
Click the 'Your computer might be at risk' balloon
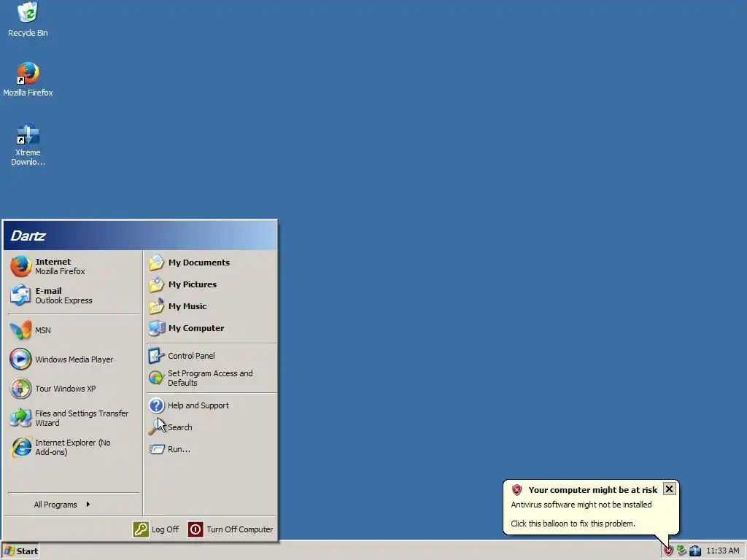click(x=591, y=507)
